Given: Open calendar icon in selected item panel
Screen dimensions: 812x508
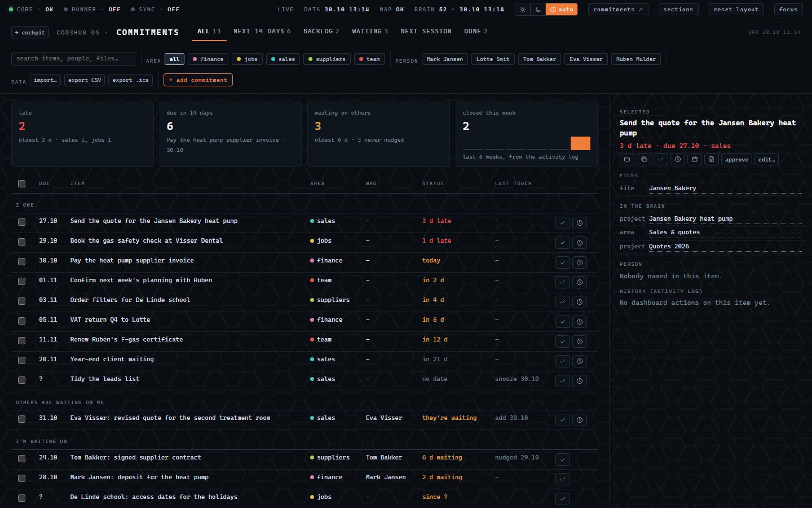Looking at the screenshot, I should (695, 160).
